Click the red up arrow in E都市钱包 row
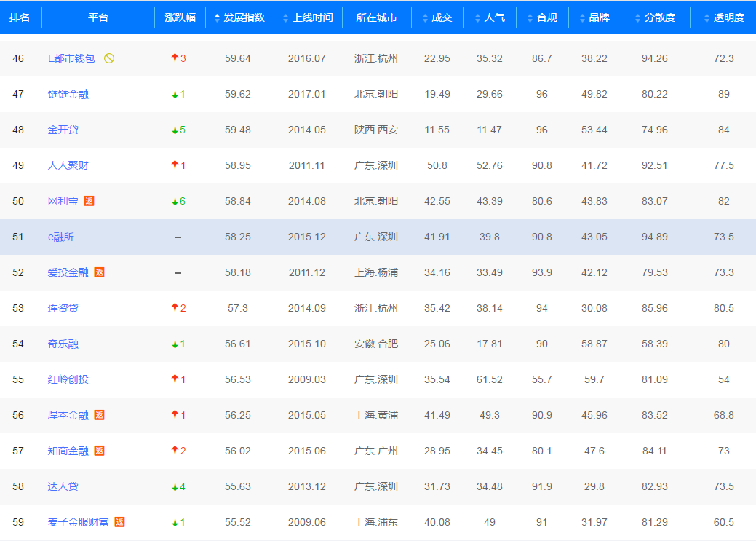Image resolution: width=756 pixels, height=541 pixels. coord(175,58)
